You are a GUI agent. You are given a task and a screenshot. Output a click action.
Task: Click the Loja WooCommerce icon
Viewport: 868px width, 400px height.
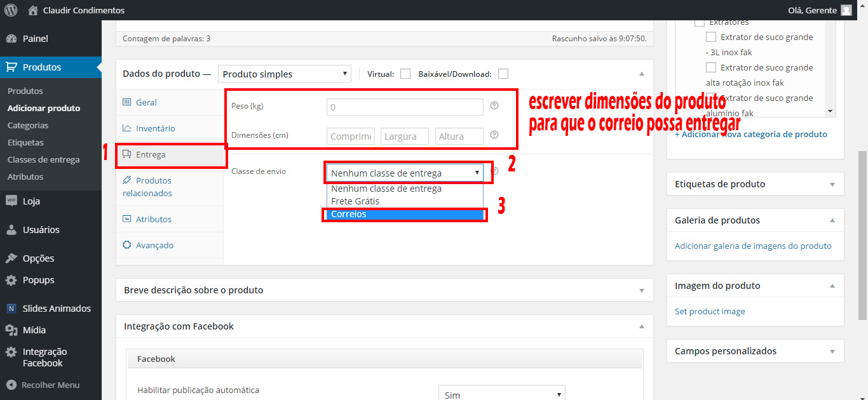click(x=11, y=201)
